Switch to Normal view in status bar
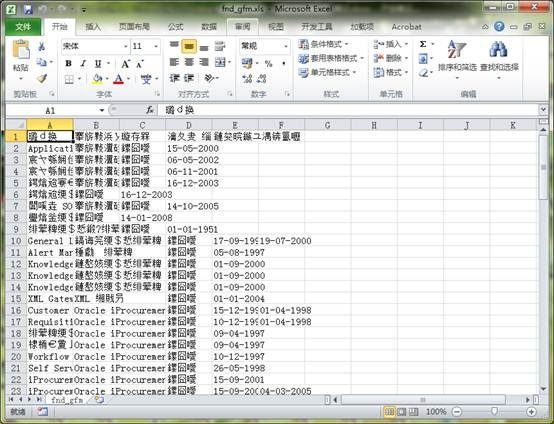Screen dimensions: 554x424 (389, 412)
